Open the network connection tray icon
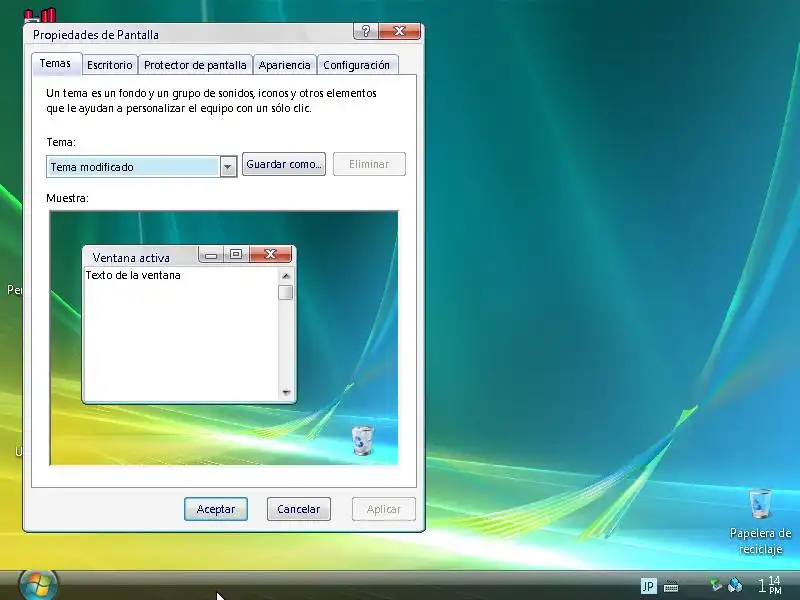 click(x=735, y=585)
